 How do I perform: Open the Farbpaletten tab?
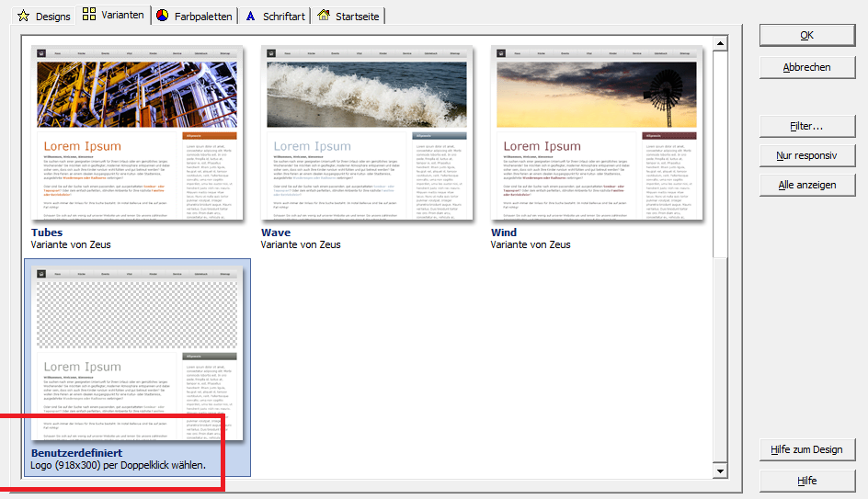click(194, 16)
